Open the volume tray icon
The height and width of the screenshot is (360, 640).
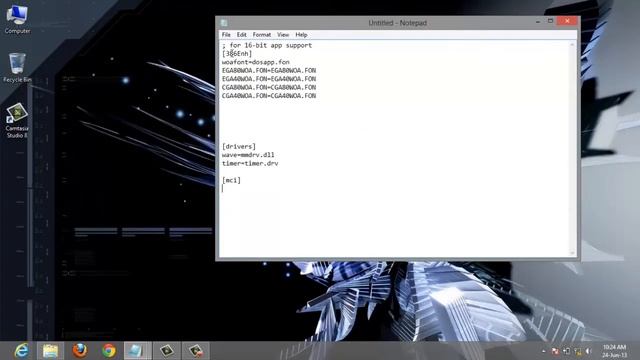589,351
